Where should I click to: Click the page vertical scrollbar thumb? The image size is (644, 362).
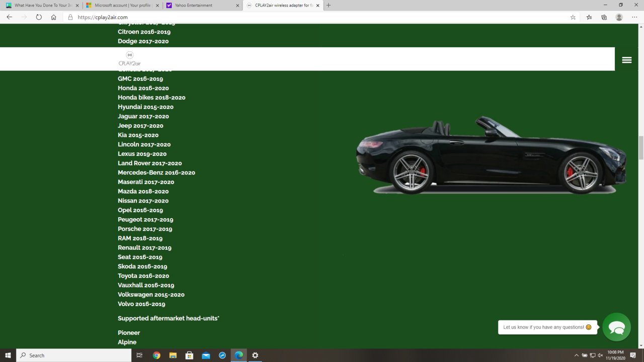pos(641,147)
